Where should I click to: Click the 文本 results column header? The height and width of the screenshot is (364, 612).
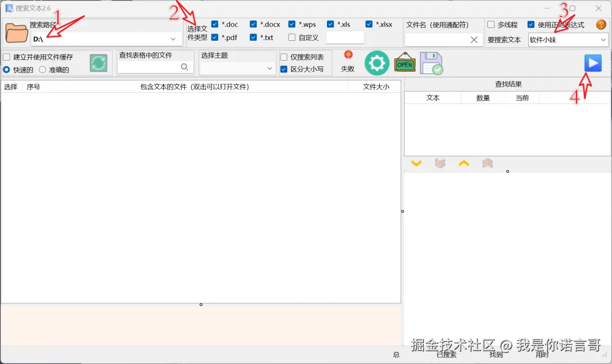[433, 98]
